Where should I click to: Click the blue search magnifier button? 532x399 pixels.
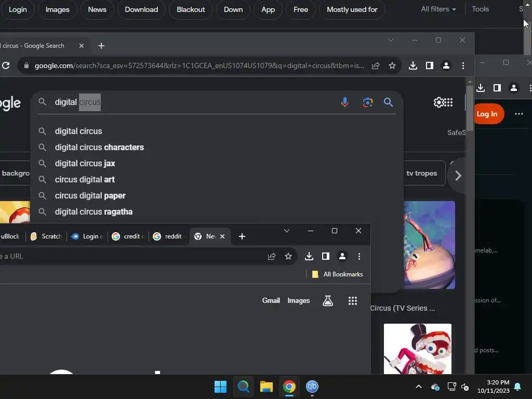click(x=389, y=102)
